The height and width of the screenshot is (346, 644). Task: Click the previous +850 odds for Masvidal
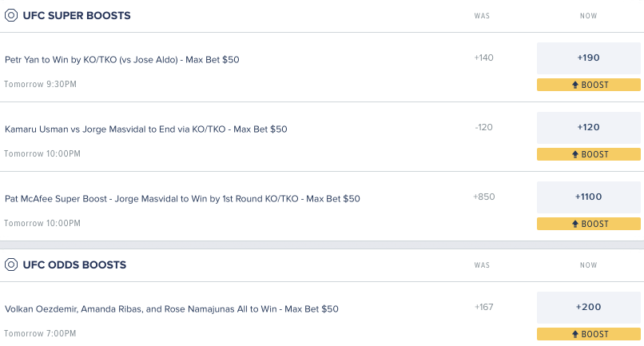(484, 197)
